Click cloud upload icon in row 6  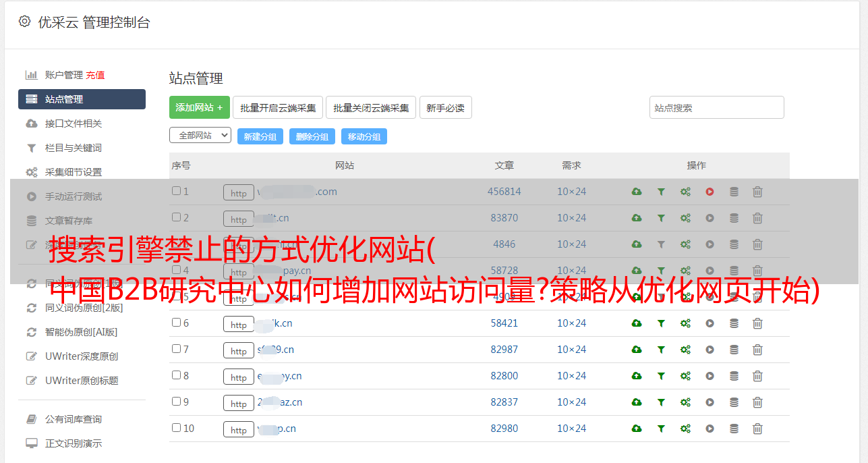coord(637,323)
